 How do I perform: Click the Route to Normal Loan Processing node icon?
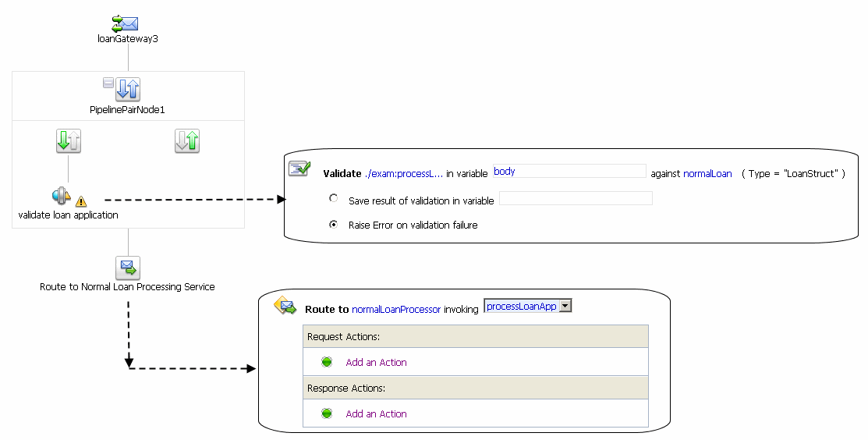coord(128,268)
